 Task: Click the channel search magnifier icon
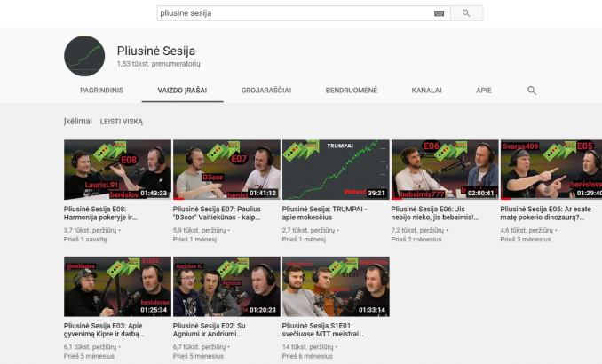coord(532,91)
